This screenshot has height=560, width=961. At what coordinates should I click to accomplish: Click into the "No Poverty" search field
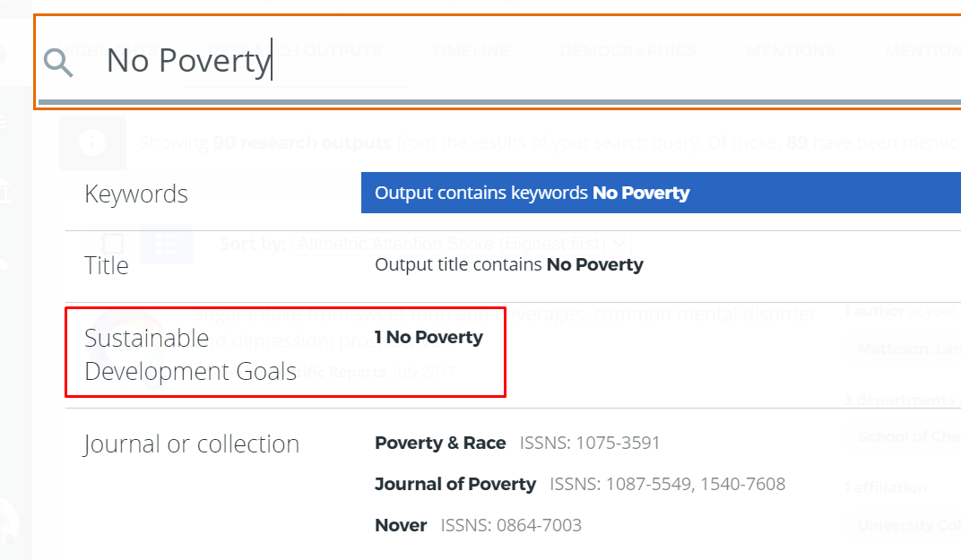coord(448,62)
